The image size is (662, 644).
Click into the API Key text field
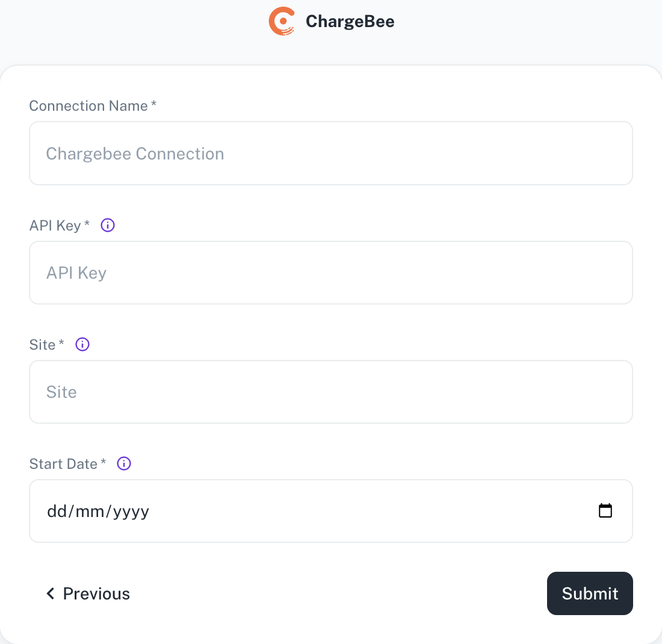tap(330, 273)
